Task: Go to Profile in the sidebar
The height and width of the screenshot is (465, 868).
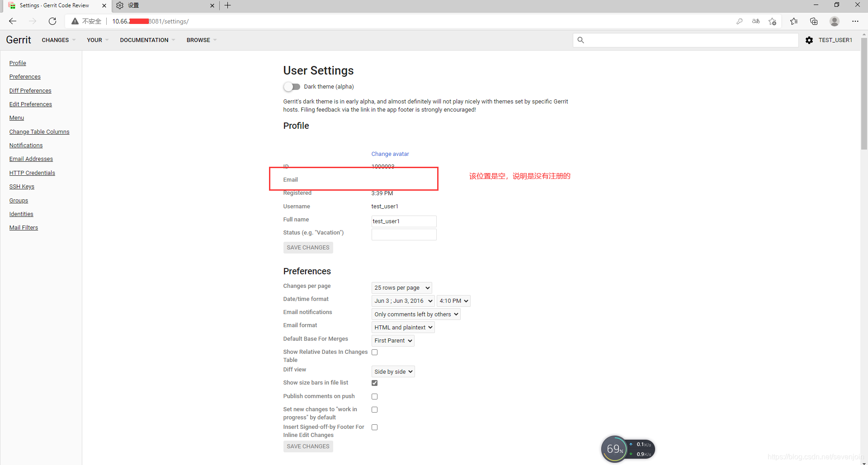Action: 18,63
